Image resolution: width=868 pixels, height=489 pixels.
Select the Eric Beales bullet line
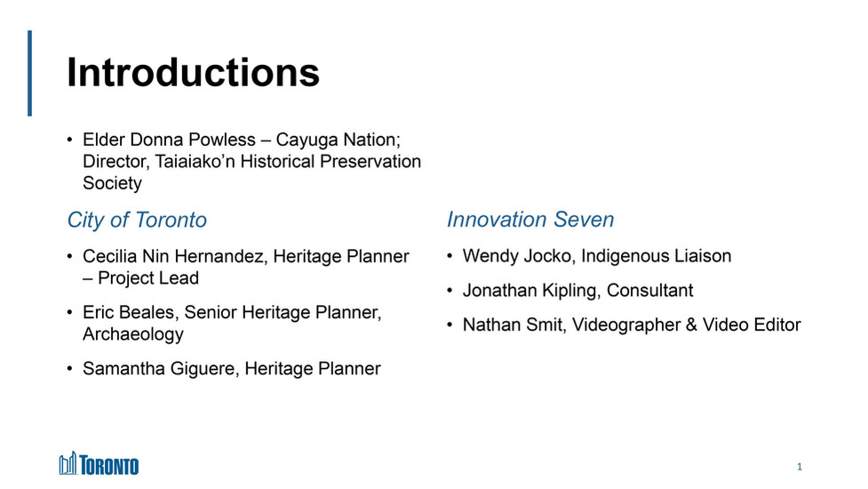point(231,313)
